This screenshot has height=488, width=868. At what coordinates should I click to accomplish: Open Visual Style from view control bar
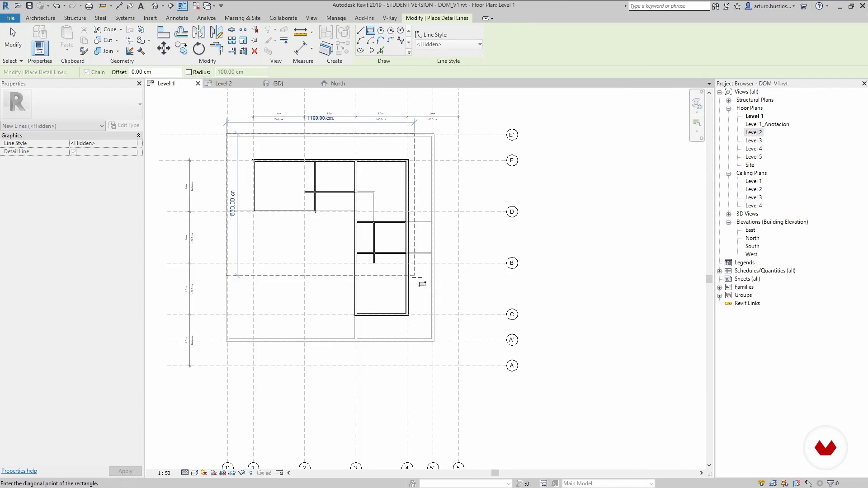pos(194,473)
